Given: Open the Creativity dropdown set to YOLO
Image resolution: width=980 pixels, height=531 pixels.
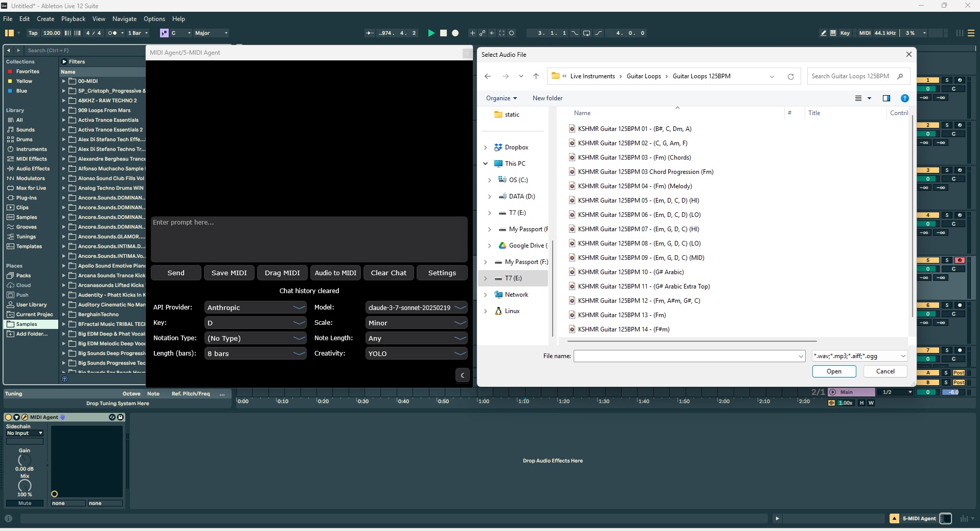Looking at the screenshot, I should click(416, 353).
